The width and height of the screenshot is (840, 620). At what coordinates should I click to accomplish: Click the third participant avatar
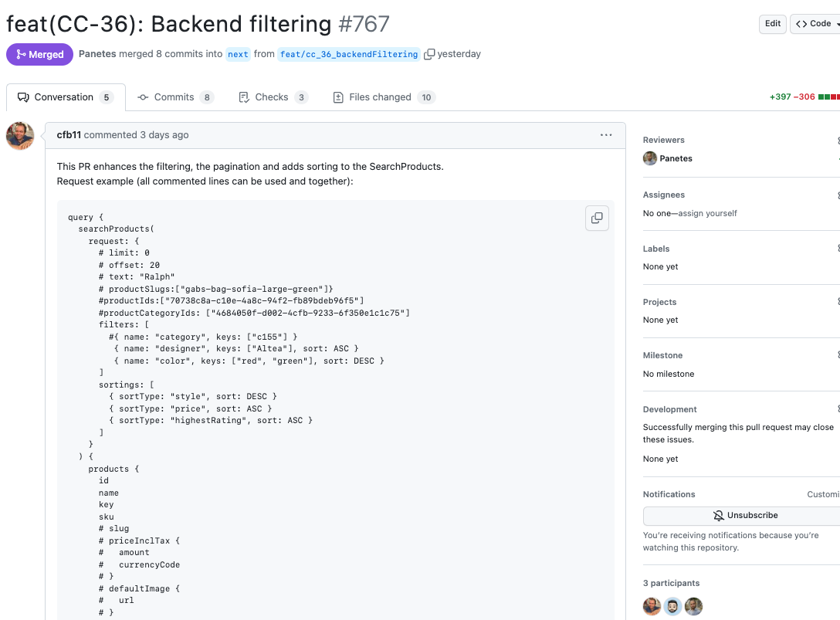pyautogui.click(x=694, y=606)
